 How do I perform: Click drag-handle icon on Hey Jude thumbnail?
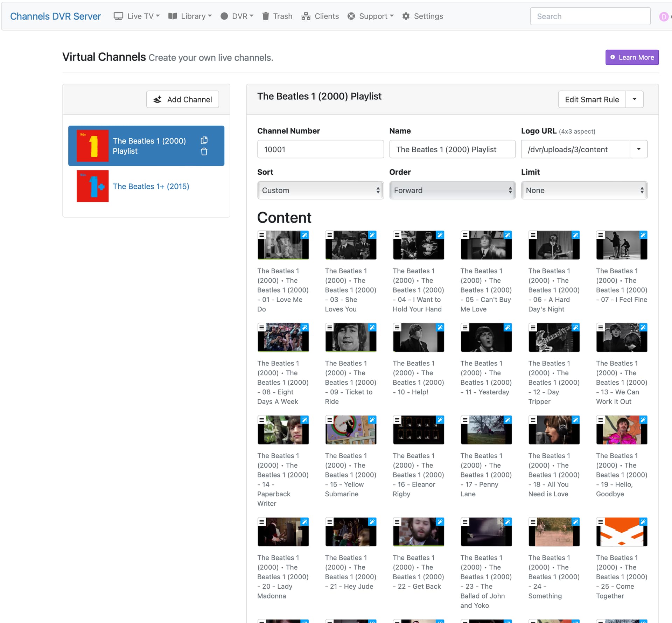[x=329, y=521]
